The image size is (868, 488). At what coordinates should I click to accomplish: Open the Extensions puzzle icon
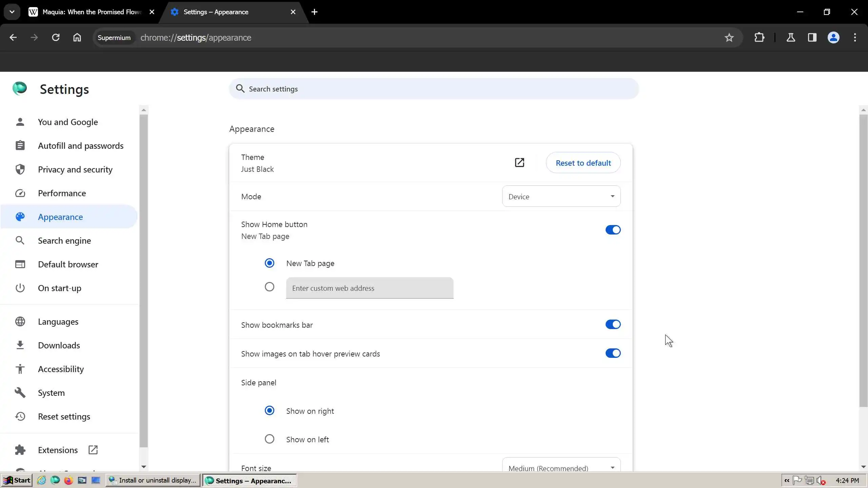(759, 37)
